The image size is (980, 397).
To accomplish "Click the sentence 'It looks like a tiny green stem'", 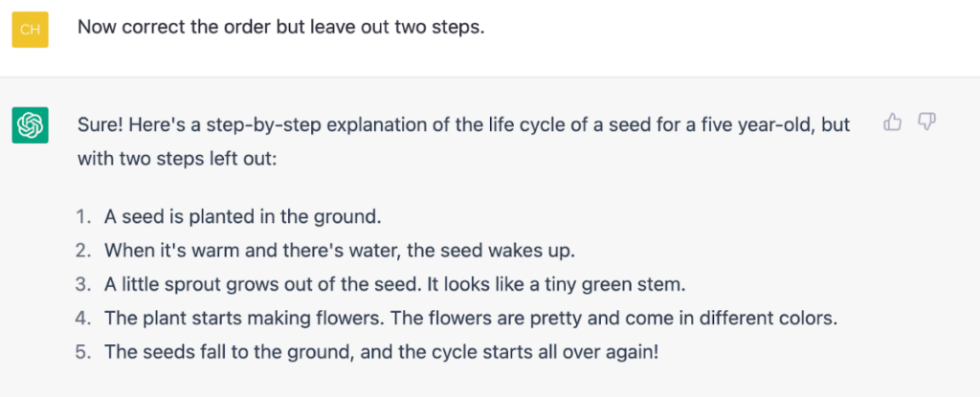I will click(556, 284).
